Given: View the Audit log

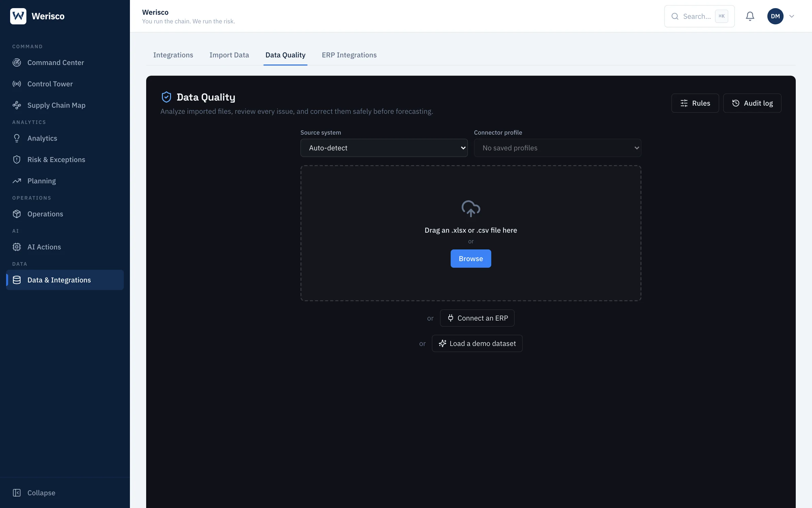Looking at the screenshot, I should click(x=752, y=103).
